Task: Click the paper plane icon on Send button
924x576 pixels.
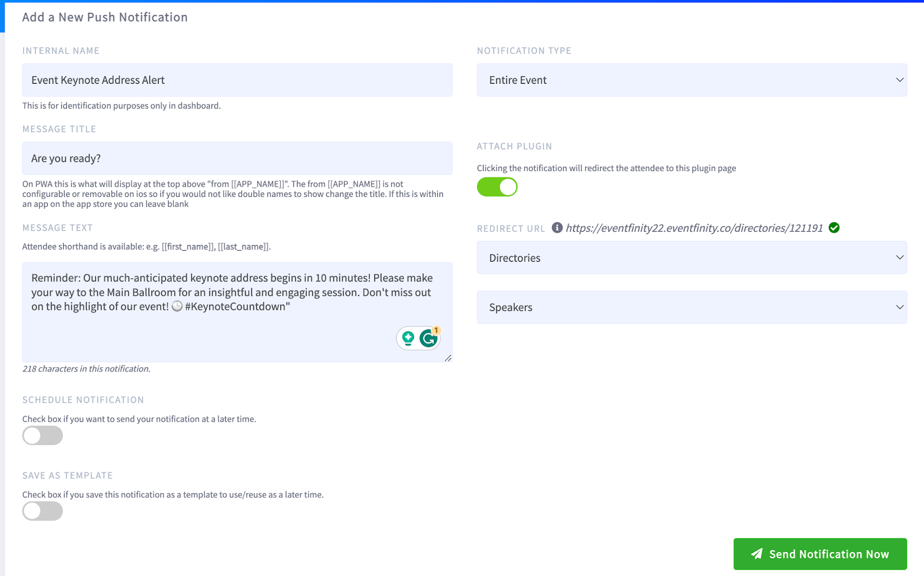Action: 757,553
